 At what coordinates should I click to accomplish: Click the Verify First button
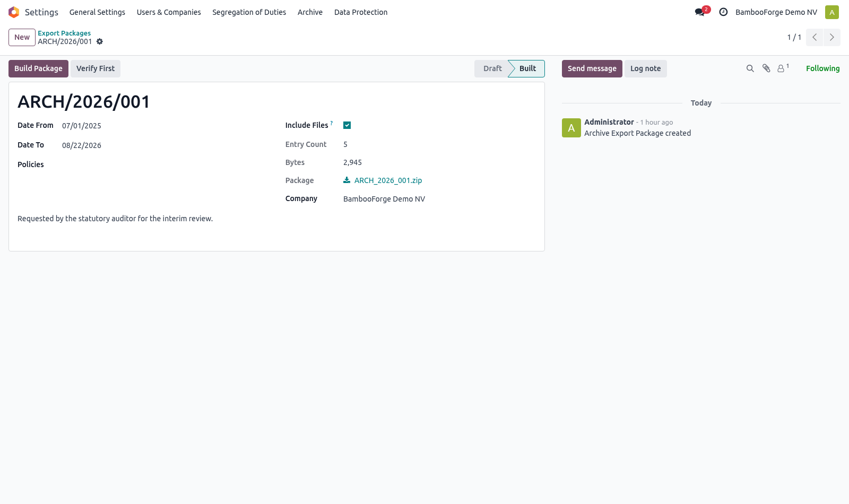click(x=96, y=68)
